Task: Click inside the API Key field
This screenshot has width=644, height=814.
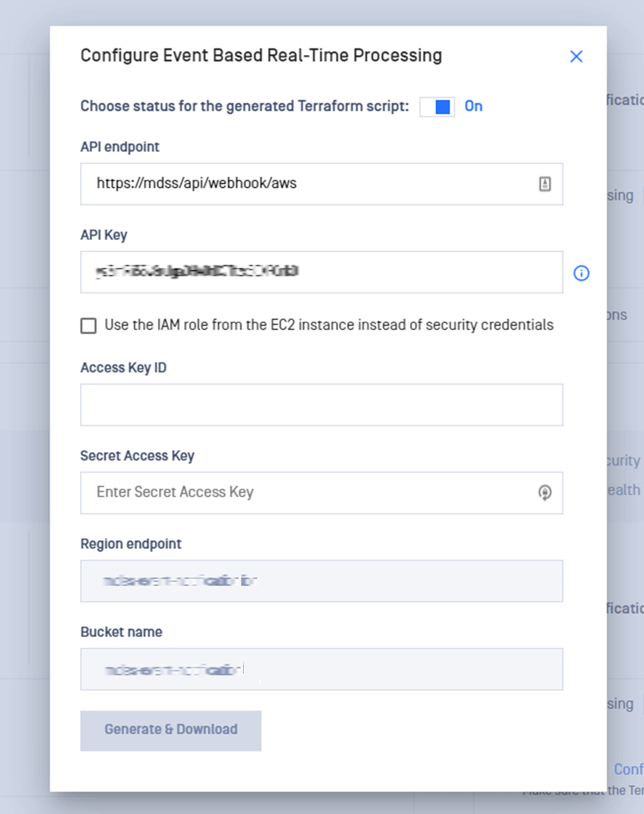Action: click(x=322, y=272)
